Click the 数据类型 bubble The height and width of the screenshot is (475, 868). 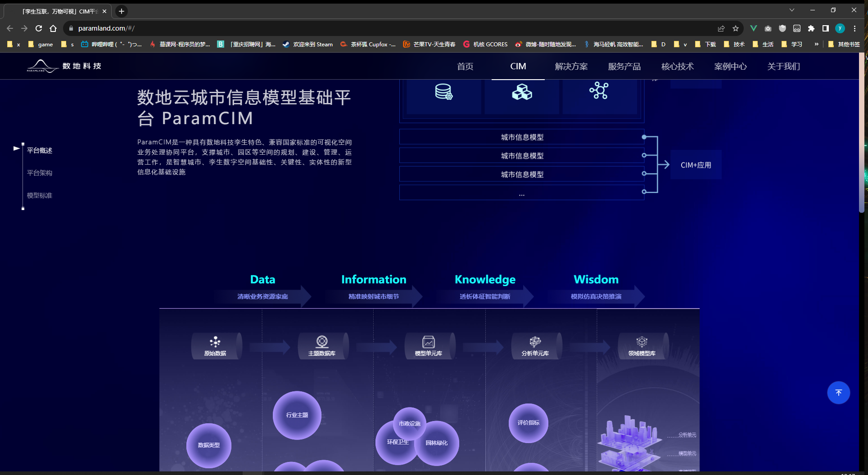209,445
